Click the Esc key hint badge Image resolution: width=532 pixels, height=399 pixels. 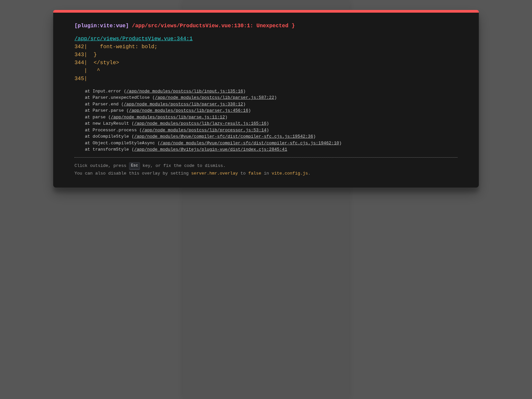tap(134, 166)
